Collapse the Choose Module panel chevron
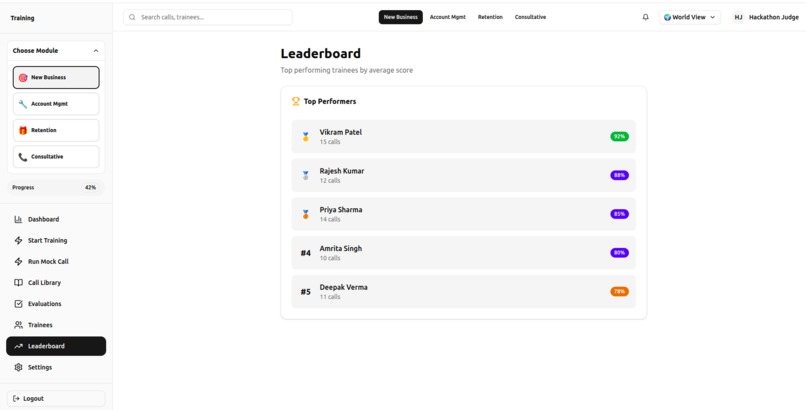 (96, 51)
